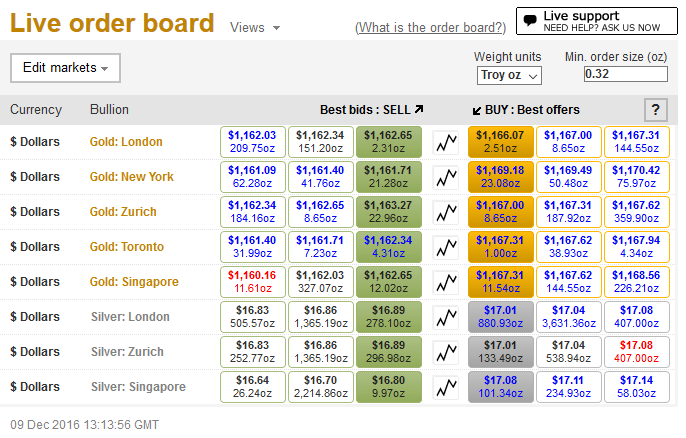Select Gold Zurich bid $1,162.34 for 184.16oz
686x438 pixels.
252,212
